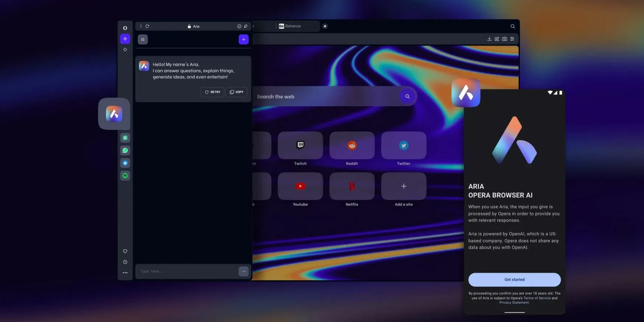644x322 pixels.
Task: Click the large Aria logo on the phone screen
Action: coord(514,140)
